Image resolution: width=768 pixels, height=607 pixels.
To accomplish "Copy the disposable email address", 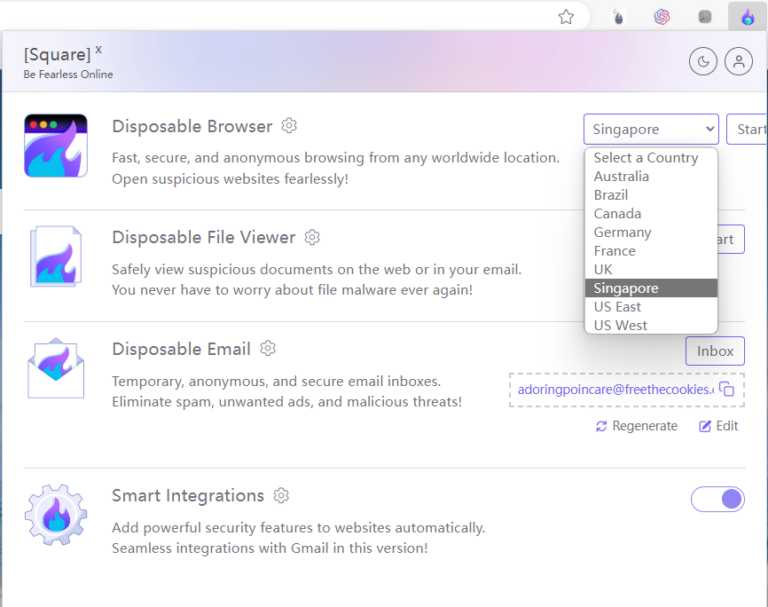I will point(727,389).
